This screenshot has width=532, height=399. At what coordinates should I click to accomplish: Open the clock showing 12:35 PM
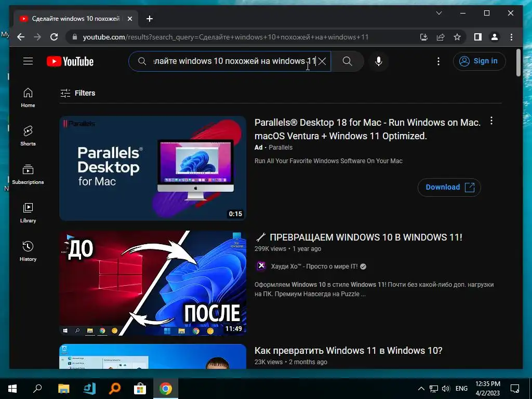[487, 389]
